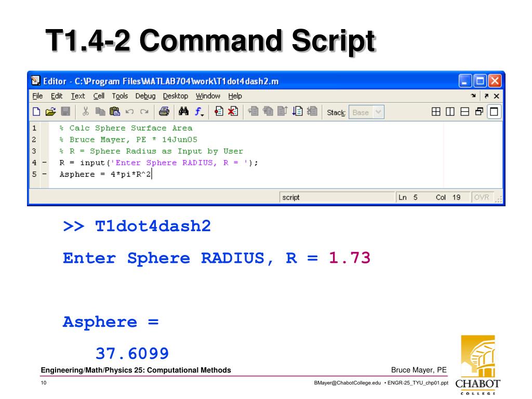Viewport: 532px width, 399px height.
Task: Click the 'BMayer@ChabotCollege.edu' footer text
Action: click(348, 383)
